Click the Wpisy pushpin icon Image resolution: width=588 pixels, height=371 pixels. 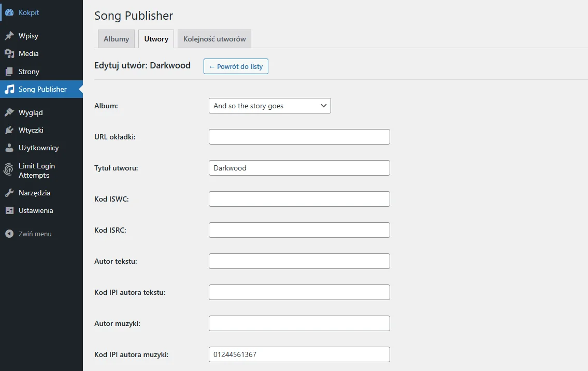(9, 36)
